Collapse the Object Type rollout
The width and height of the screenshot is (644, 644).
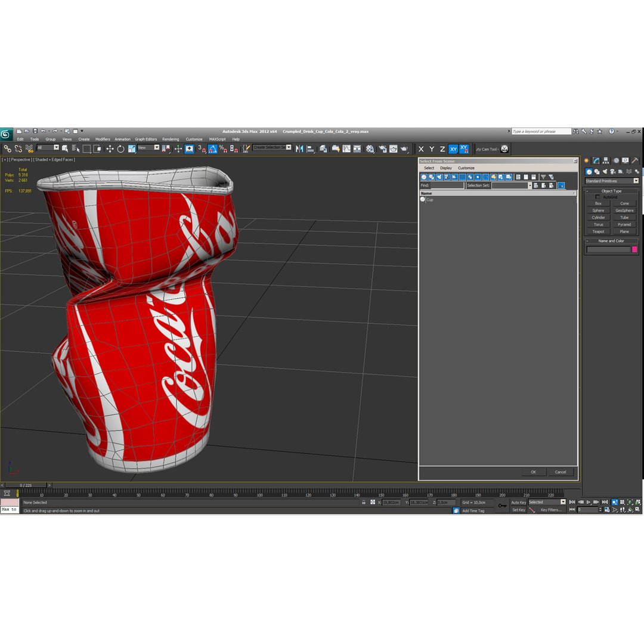[611, 191]
